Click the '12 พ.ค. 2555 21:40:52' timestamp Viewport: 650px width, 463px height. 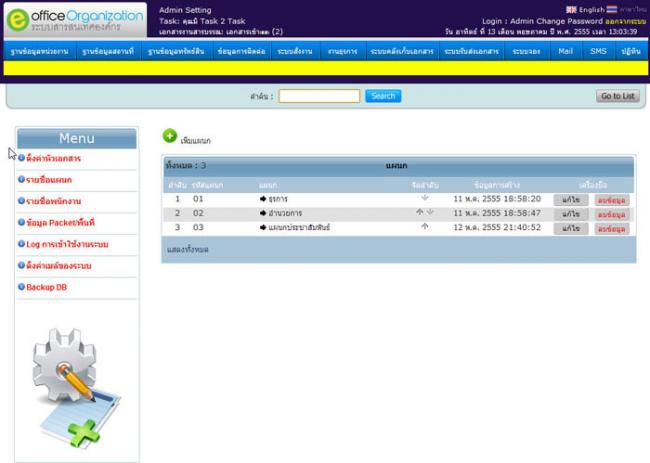pyautogui.click(x=497, y=227)
